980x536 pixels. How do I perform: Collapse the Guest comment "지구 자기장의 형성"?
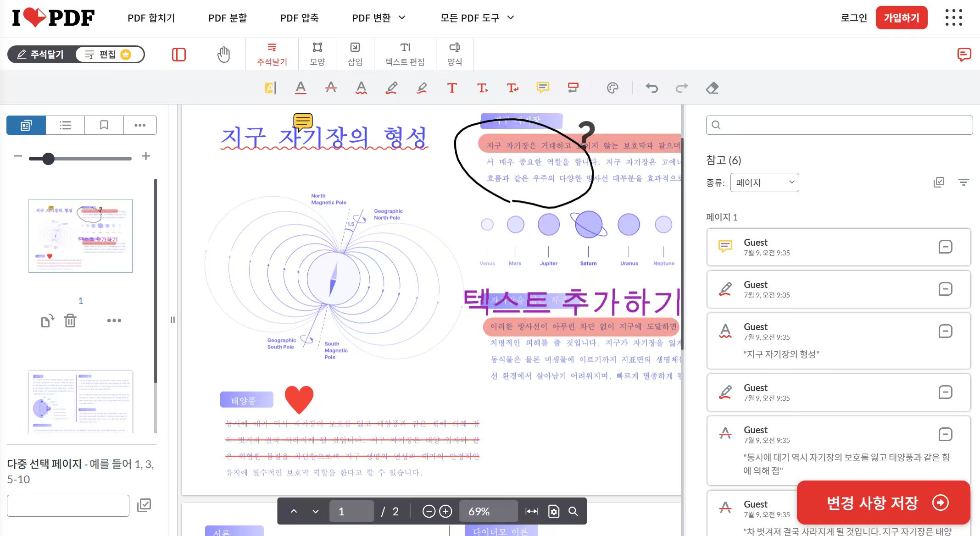coord(945,331)
